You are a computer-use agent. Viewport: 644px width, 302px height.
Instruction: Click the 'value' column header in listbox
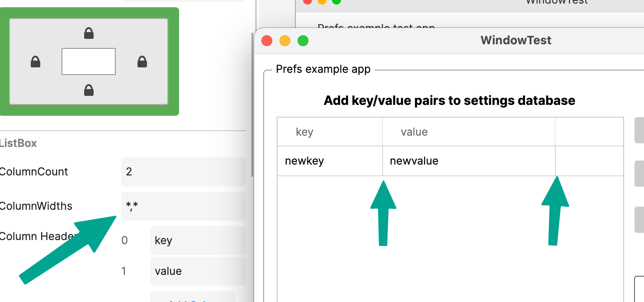click(469, 132)
